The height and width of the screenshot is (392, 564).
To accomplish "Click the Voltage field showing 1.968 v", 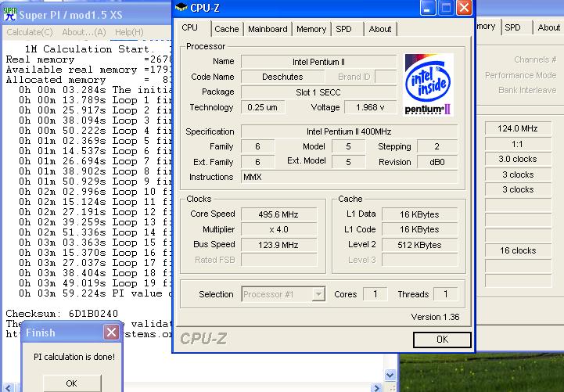I will [370, 107].
